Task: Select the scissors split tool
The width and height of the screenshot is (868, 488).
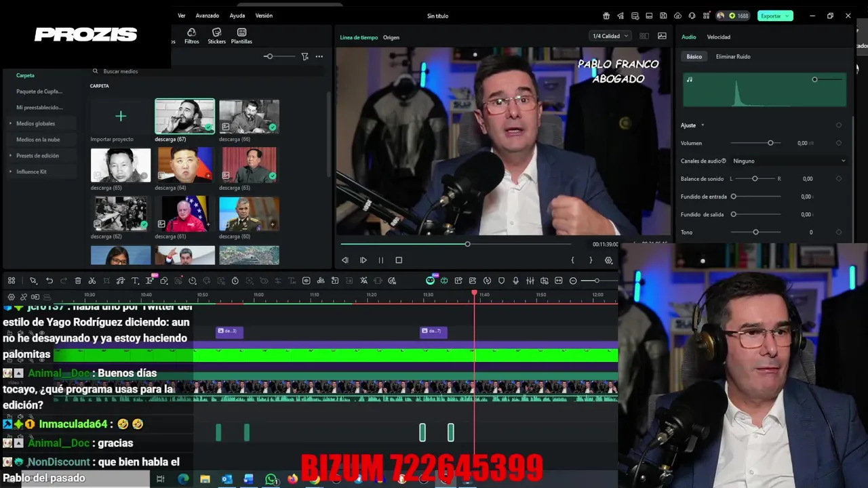Action: (x=92, y=281)
